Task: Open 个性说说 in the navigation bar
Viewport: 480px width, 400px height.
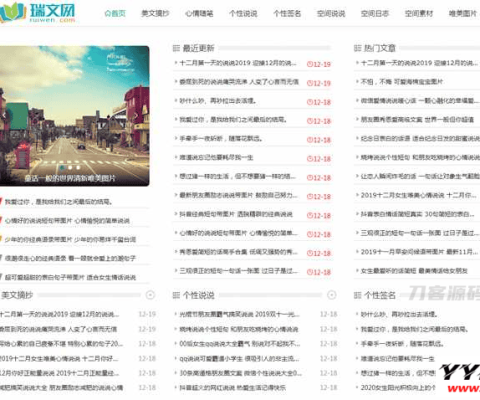Action: [x=243, y=13]
